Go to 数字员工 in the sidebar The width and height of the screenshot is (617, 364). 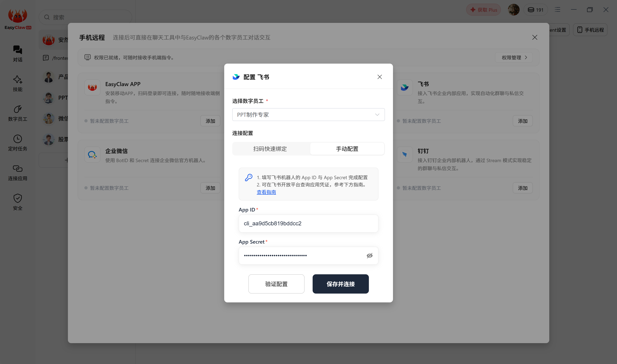pyautogui.click(x=17, y=113)
